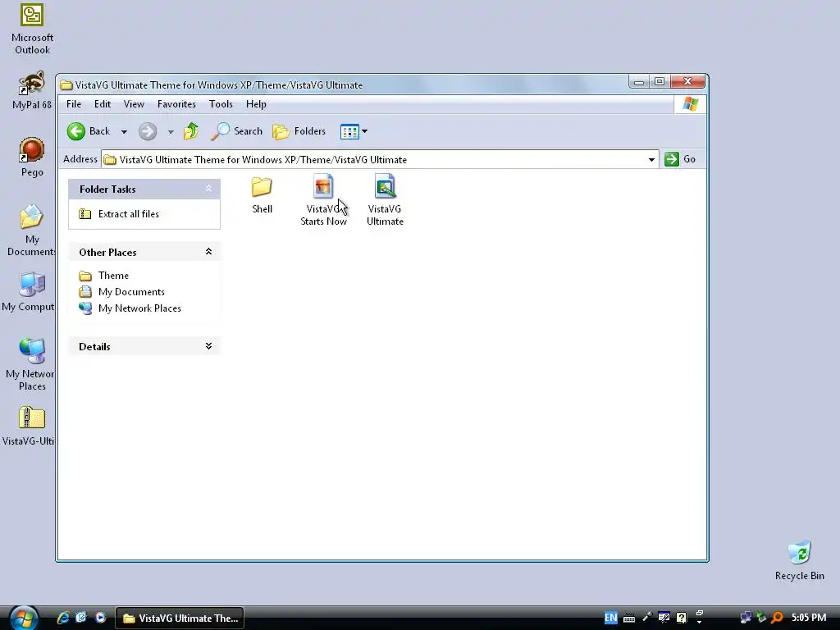Open the File menu
Screen dimensions: 840x630
click(x=74, y=104)
